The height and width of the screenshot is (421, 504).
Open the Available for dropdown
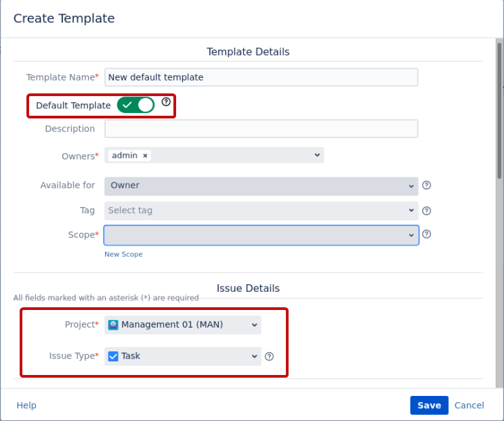[261, 185]
